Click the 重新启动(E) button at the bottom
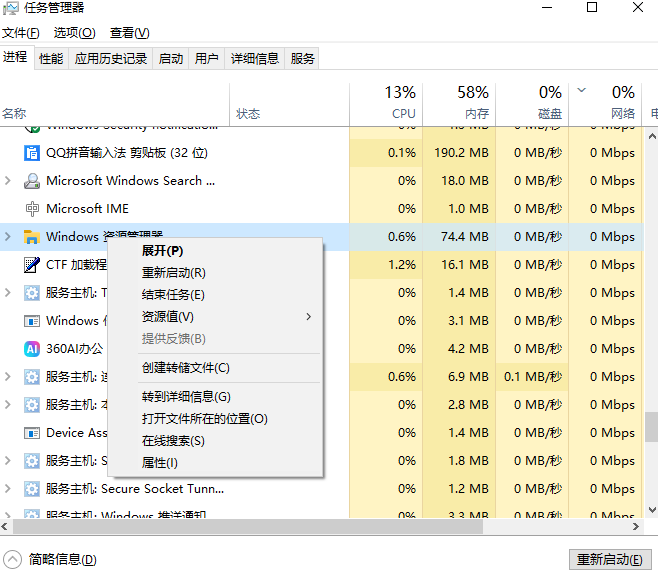The width and height of the screenshot is (658, 578). pos(610,560)
